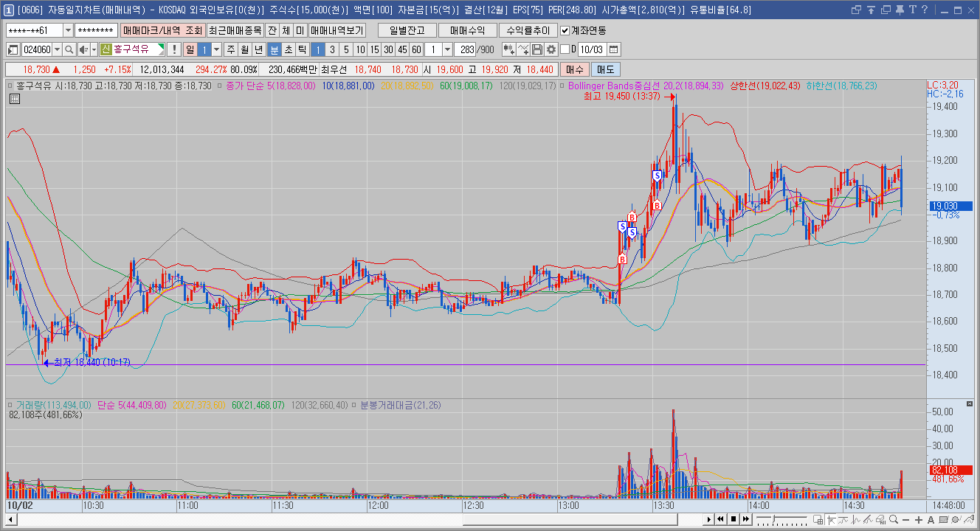The height and width of the screenshot is (531, 980).
Task: Click the red 매수 buy button
Action: [x=575, y=69]
